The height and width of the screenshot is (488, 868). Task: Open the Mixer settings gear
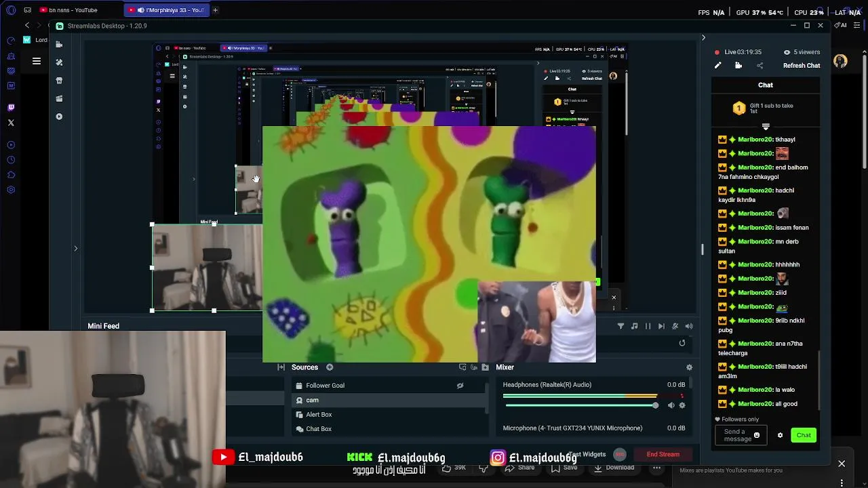689,367
